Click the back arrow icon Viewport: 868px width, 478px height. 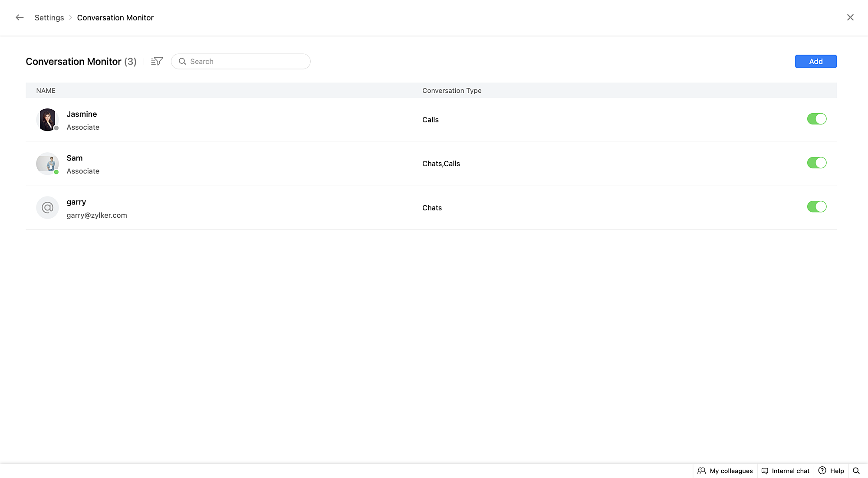point(20,17)
